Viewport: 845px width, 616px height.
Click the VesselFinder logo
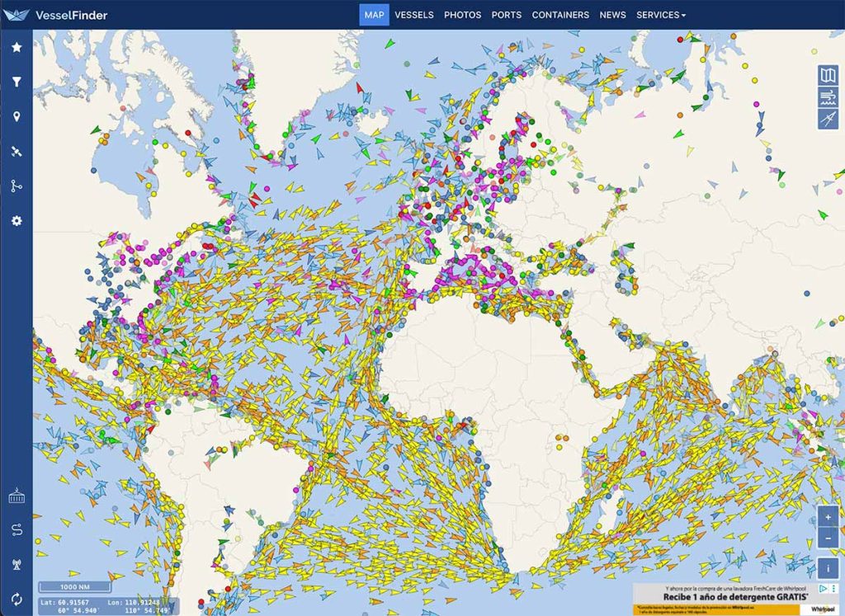(58, 15)
